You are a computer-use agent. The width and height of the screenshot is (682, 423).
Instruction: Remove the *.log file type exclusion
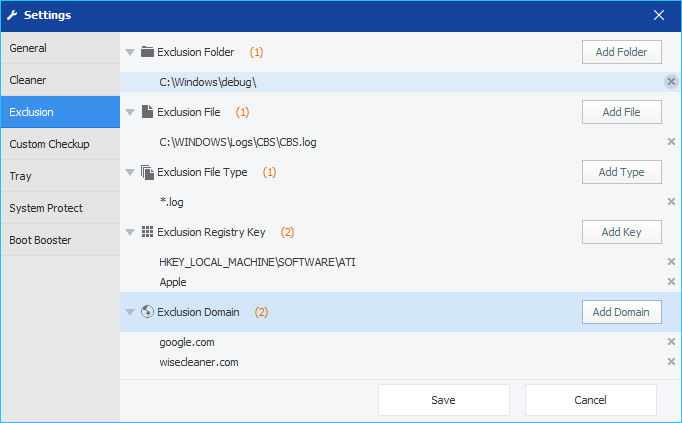(x=671, y=202)
